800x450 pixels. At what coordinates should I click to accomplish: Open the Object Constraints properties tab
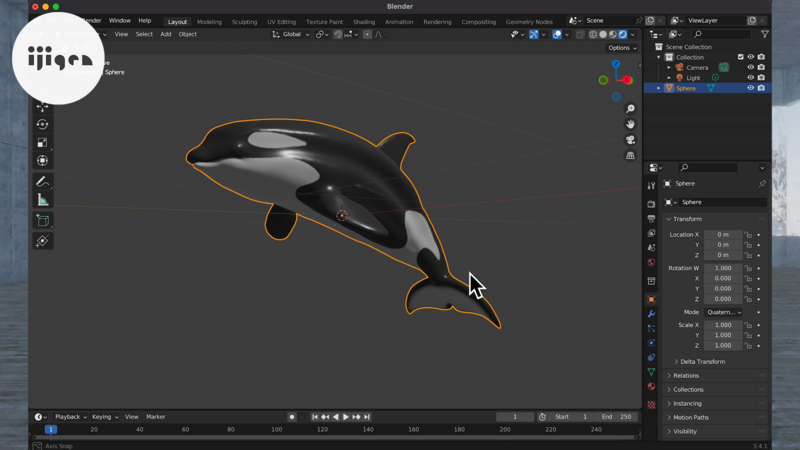651,357
